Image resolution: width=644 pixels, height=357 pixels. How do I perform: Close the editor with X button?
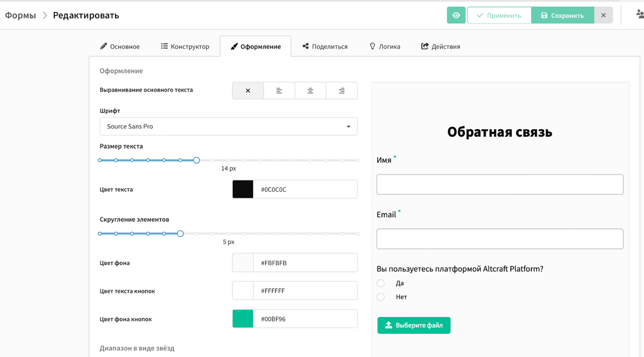click(603, 16)
